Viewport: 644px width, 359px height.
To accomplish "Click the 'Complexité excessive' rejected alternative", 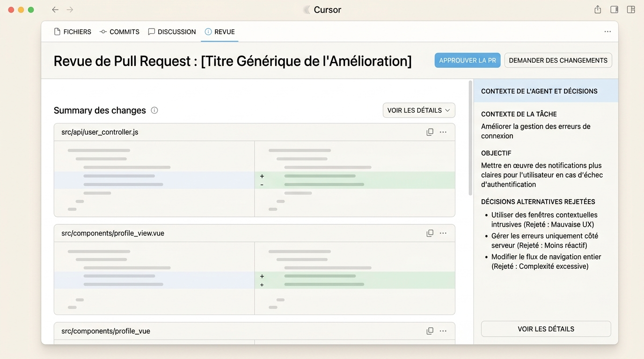I will click(546, 262).
